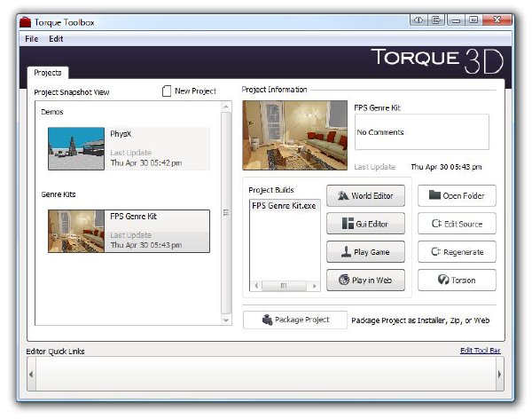Click the PhysX project title text
Image resolution: width=532 pixels, height=419 pixels.
pos(121,134)
